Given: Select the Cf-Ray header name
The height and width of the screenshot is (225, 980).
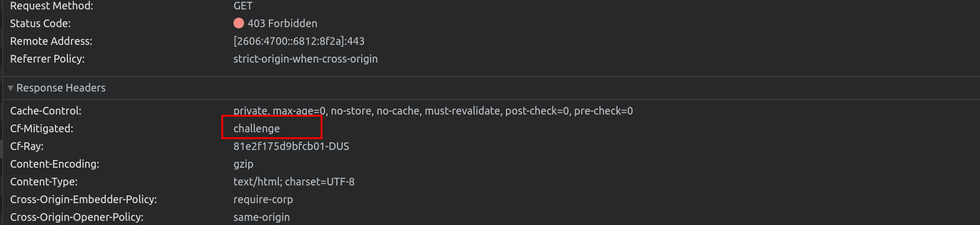Looking at the screenshot, I should 27,146.
